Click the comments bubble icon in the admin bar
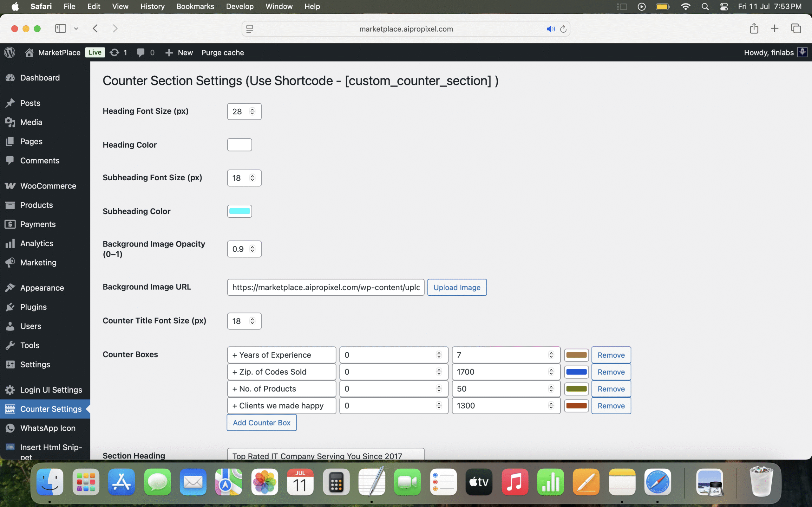The image size is (812, 507). 141,52
